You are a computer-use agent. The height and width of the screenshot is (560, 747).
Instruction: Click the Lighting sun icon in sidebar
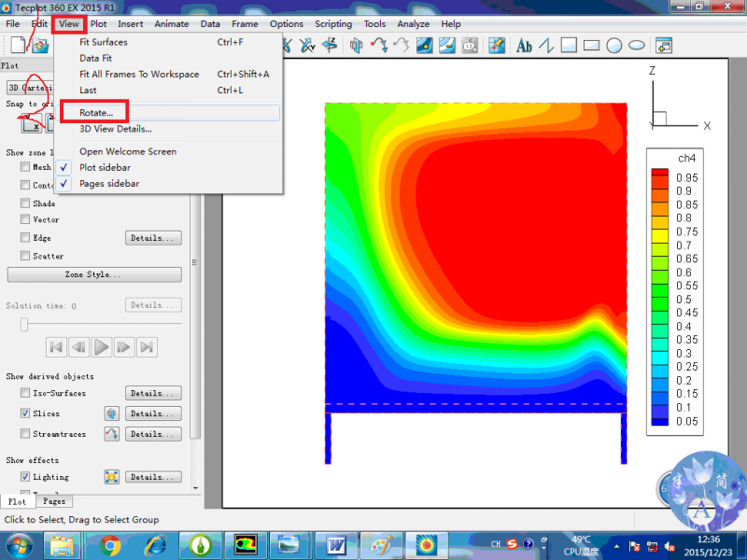pyautogui.click(x=111, y=477)
